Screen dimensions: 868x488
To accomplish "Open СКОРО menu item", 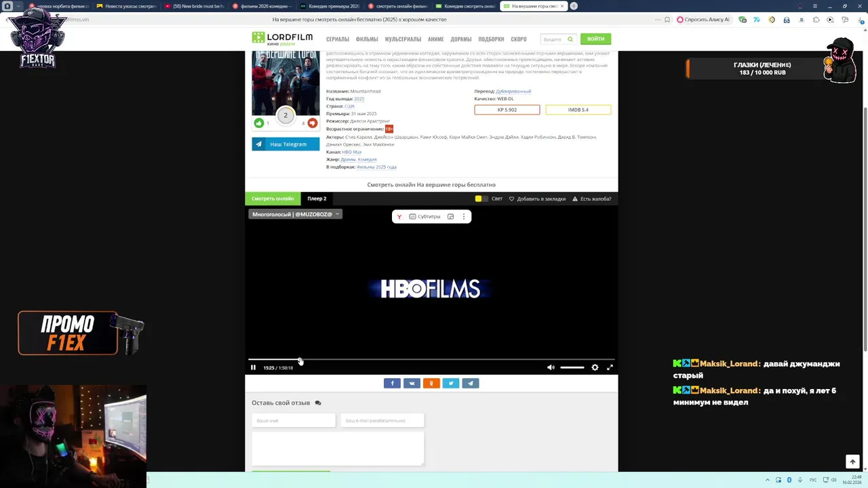I will click(x=519, y=39).
